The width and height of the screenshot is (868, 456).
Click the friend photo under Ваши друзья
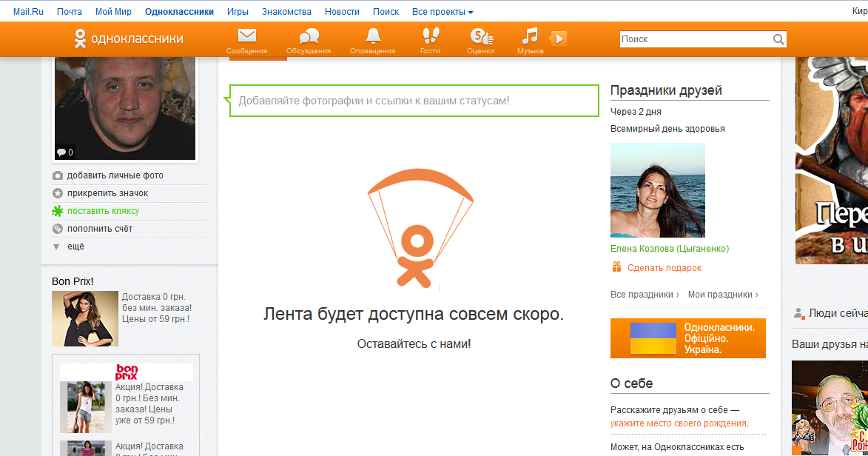(830, 409)
